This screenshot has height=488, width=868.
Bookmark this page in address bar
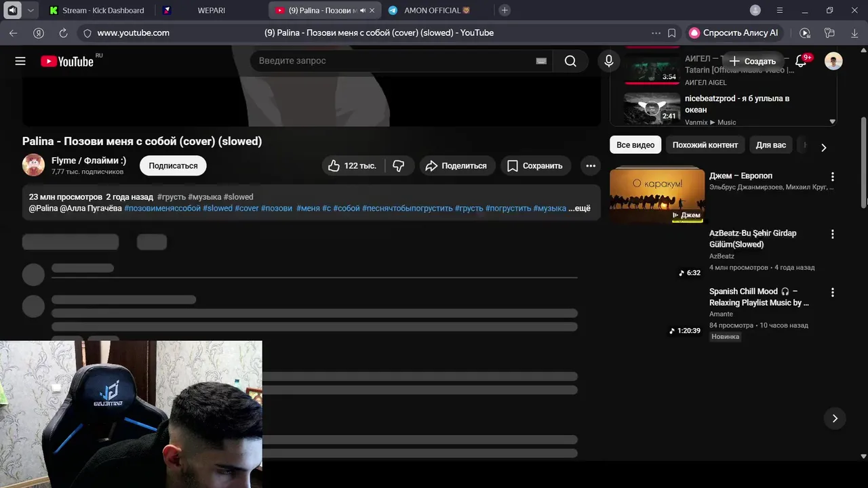(672, 33)
